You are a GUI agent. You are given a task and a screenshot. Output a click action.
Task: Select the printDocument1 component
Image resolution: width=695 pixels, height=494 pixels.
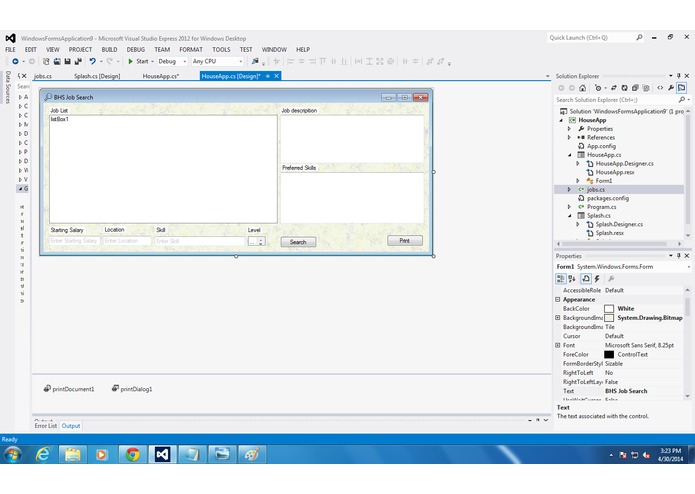(69, 389)
